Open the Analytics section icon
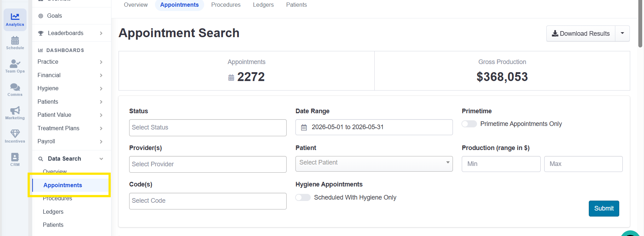 click(15, 16)
